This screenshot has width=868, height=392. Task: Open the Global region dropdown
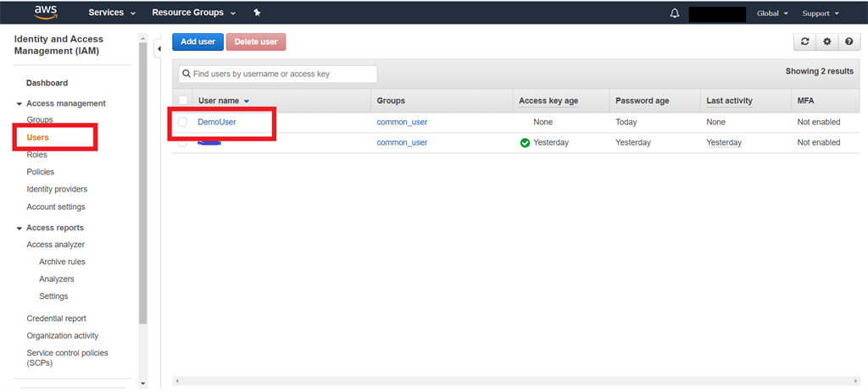click(x=772, y=14)
